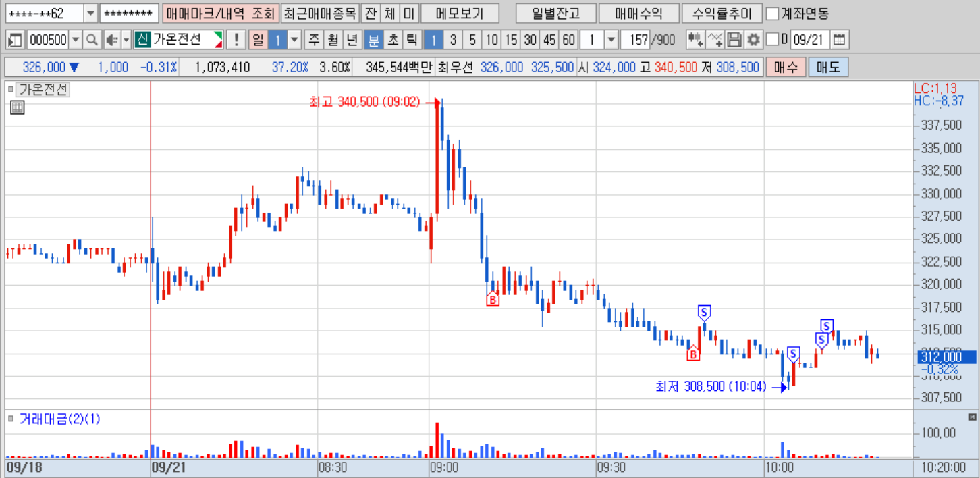Screen dimensions: 980x478
Task: Open the account number dropdown
Action: [90, 14]
